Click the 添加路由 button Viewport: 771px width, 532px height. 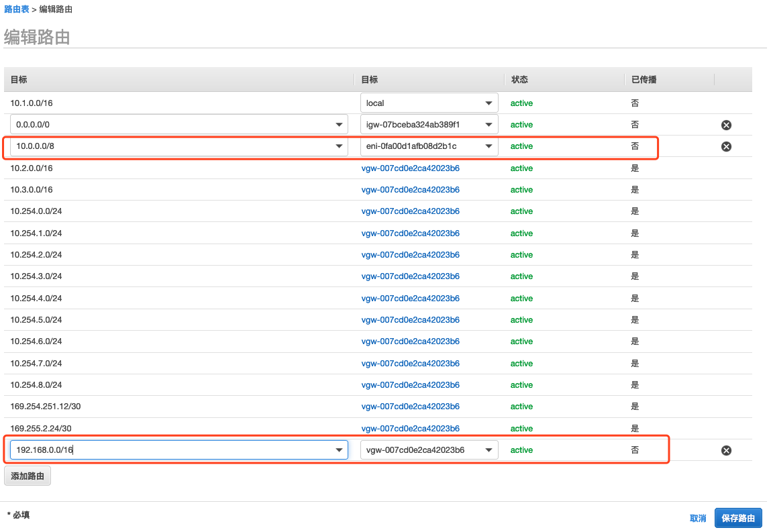click(x=28, y=476)
